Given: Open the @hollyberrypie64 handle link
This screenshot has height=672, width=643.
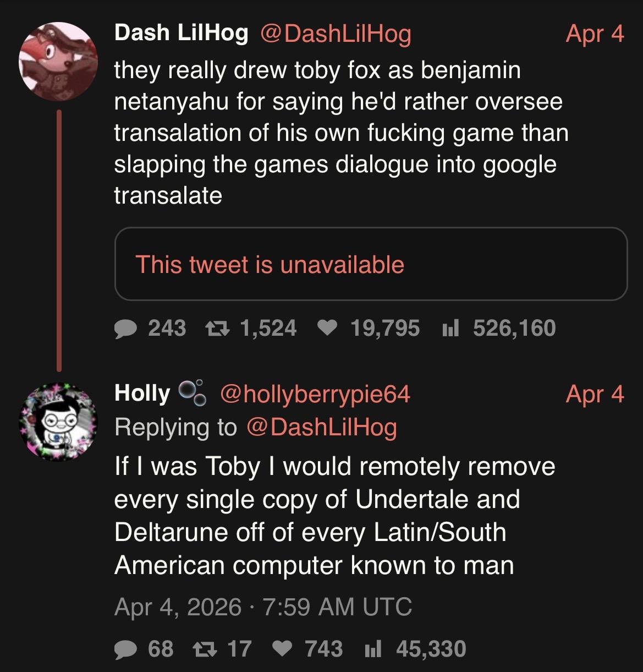Looking at the screenshot, I should 315,394.
